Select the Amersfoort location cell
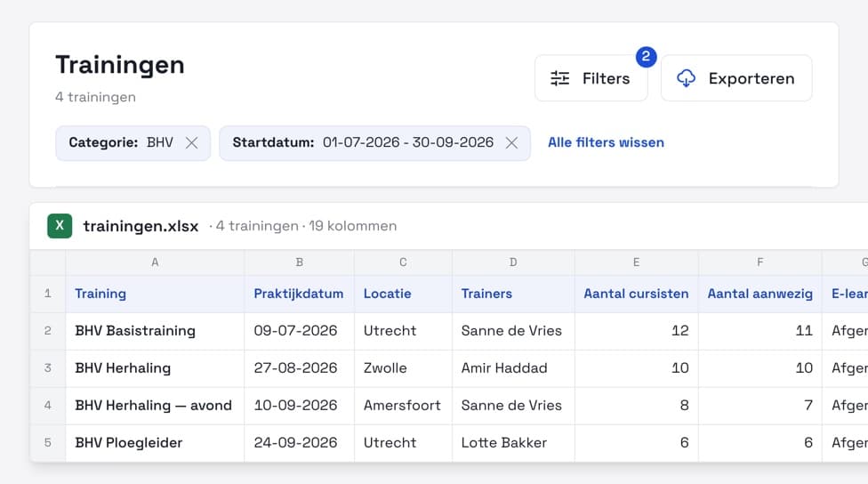 [403, 406]
